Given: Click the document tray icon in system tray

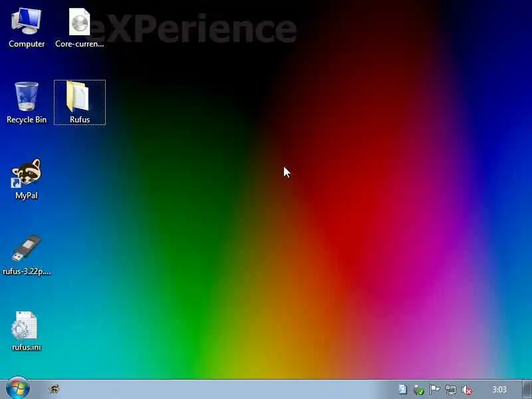Looking at the screenshot, I should 403,390.
